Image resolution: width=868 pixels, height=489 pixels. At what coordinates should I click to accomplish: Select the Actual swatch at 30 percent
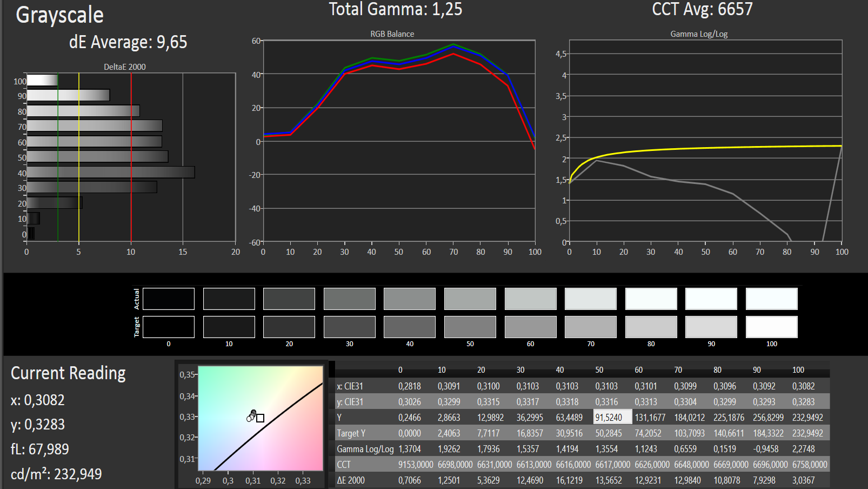coord(350,299)
